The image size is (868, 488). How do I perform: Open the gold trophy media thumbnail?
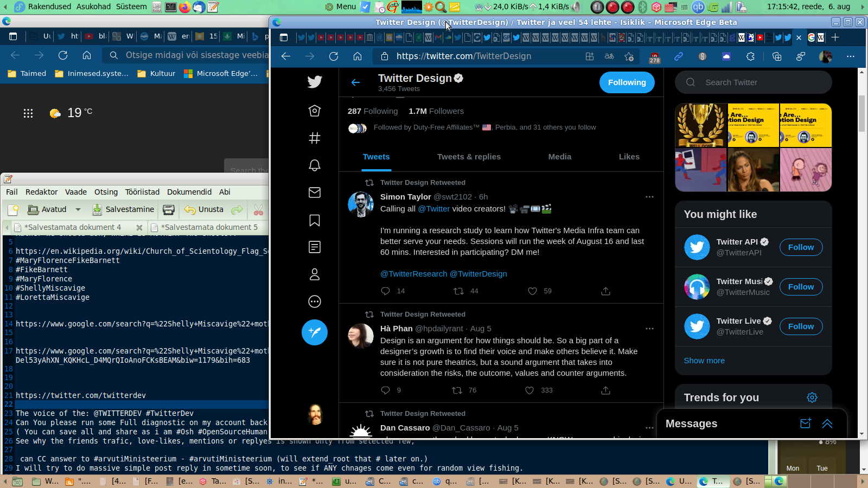(x=701, y=125)
